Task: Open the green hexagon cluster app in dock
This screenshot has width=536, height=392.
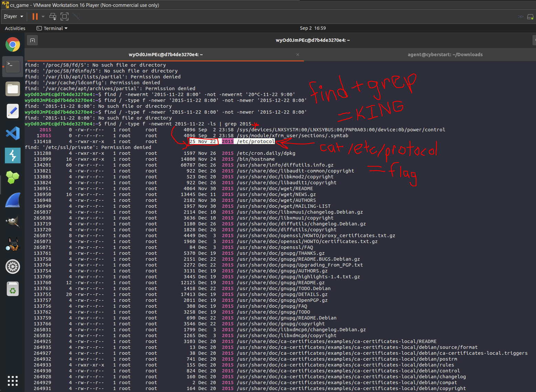Action: pos(13,178)
